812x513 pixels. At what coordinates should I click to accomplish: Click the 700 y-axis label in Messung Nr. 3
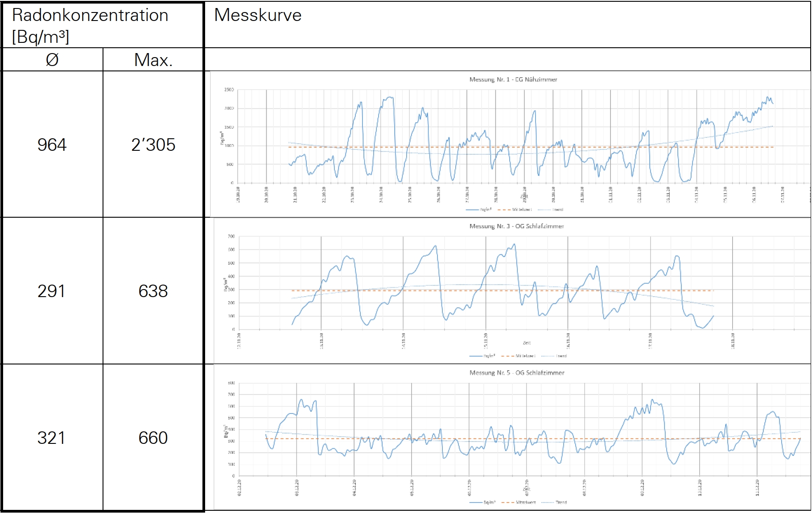[x=231, y=236]
